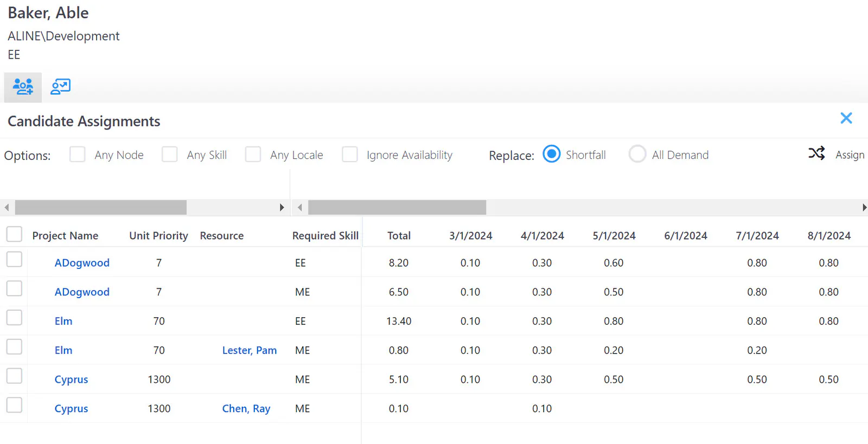Click right arrow of left pane scrollbar

[x=282, y=208]
